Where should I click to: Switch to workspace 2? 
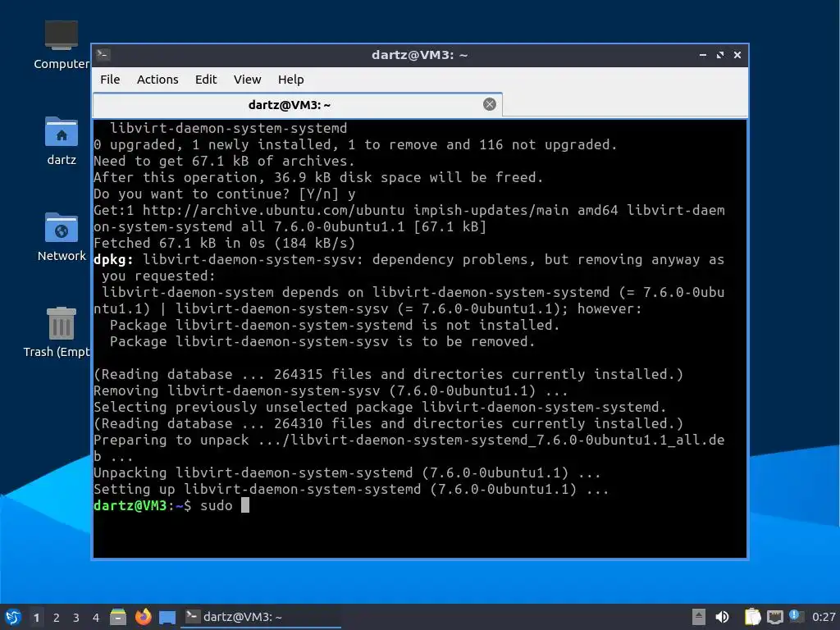click(57, 618)
